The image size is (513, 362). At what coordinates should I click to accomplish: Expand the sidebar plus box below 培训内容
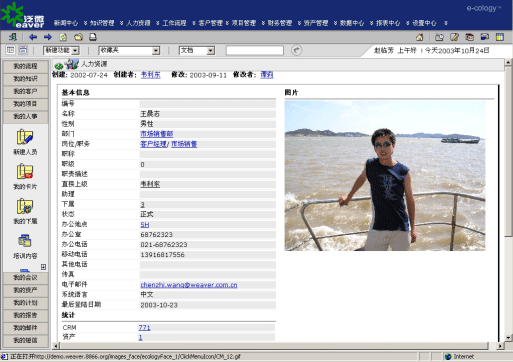43,267
